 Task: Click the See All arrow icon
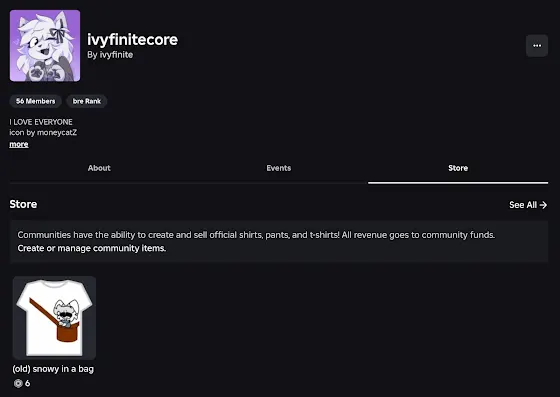click(x=543, y=205)
